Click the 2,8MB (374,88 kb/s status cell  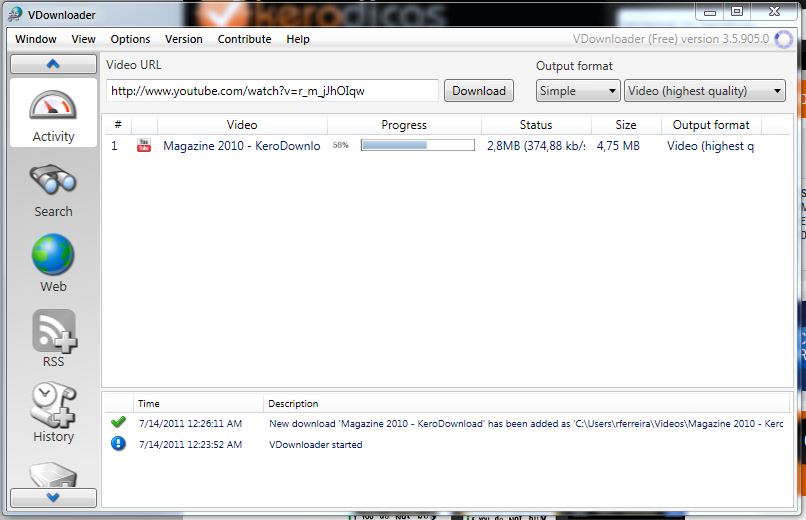pos(536,146)
